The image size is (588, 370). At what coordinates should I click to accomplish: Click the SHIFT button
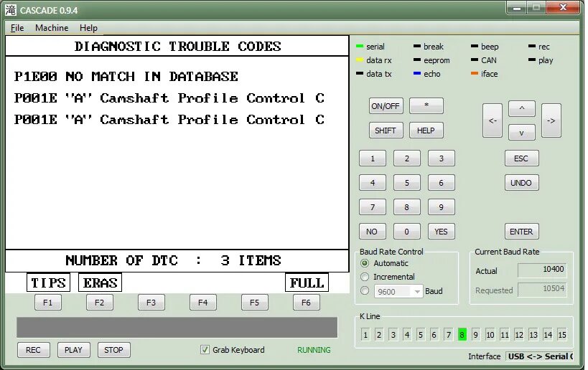click(386, 131)
